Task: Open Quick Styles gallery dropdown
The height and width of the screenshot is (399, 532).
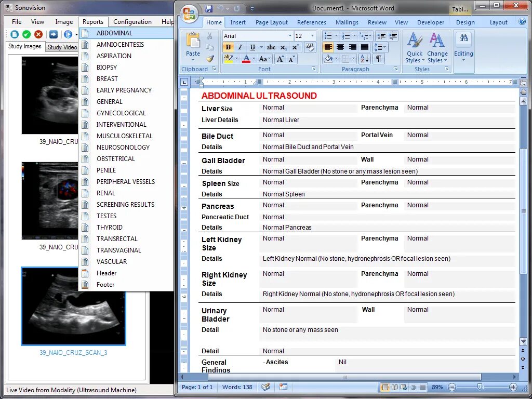Action: 415,47
